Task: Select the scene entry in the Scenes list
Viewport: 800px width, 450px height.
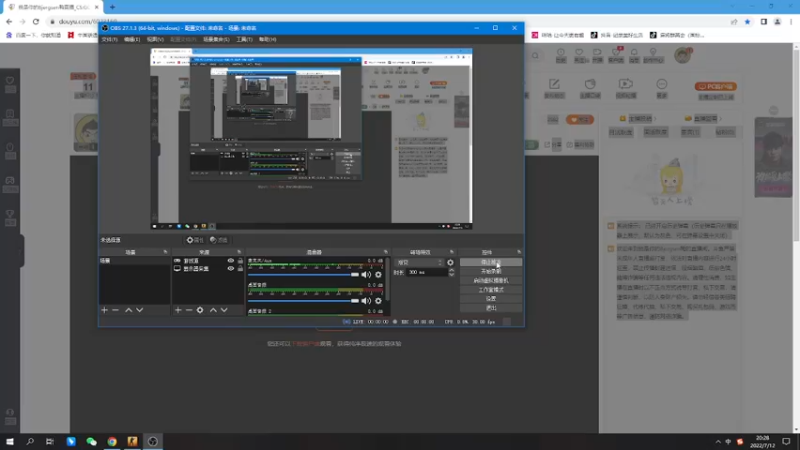Action: pos(134,261)
